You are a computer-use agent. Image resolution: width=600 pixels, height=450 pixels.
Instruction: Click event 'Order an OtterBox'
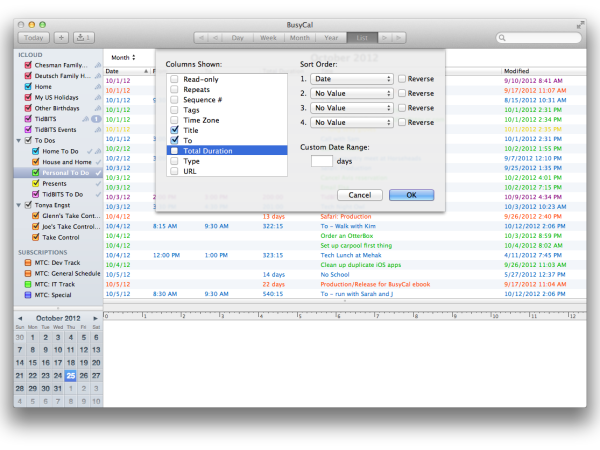[x=347, y=236]
